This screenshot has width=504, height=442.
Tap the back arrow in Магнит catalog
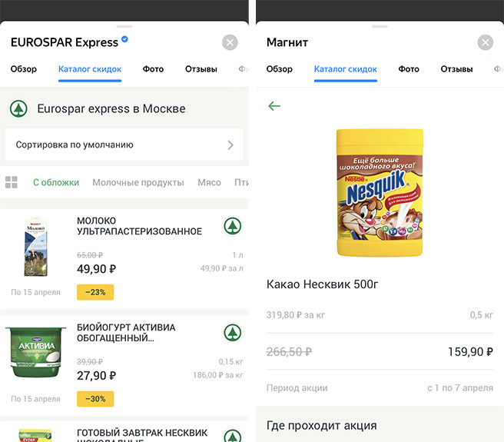click(274, 106)
